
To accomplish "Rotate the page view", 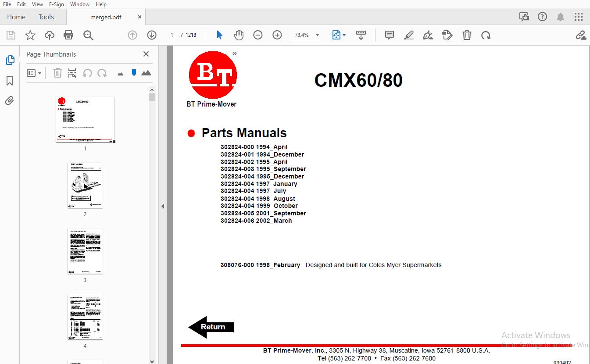I will (486, 35).
